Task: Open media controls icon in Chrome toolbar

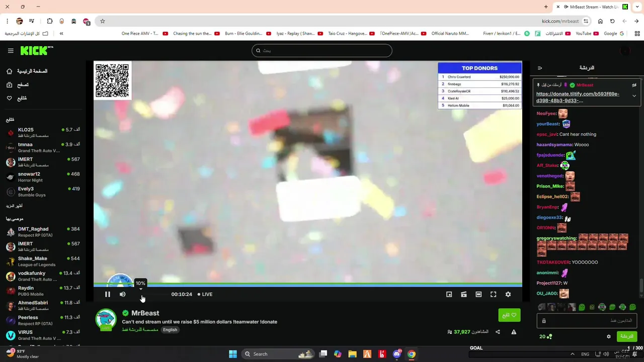Action: tap(32, 21)
